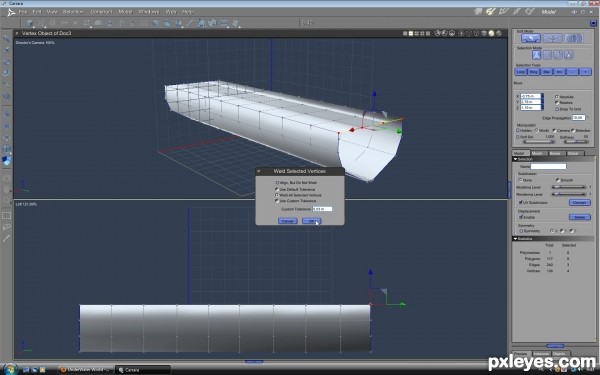Open the Windows menu
Viewport: 600px width, 375px height.
click(x=149, y=12)
